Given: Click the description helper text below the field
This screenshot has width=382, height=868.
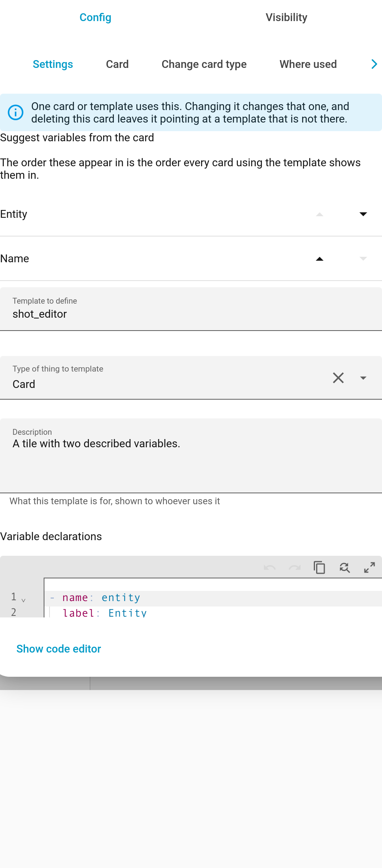Looking at the screenshot, I should [x=115, y=501].
